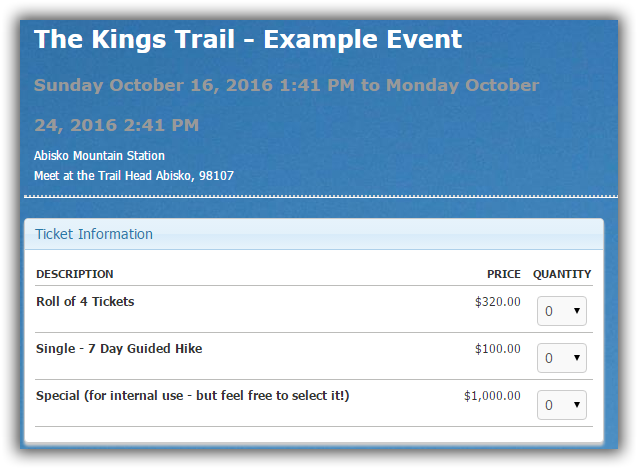638x469 pixels.
Task: Click the QUANTITY column header
Action: pos(561,274)
